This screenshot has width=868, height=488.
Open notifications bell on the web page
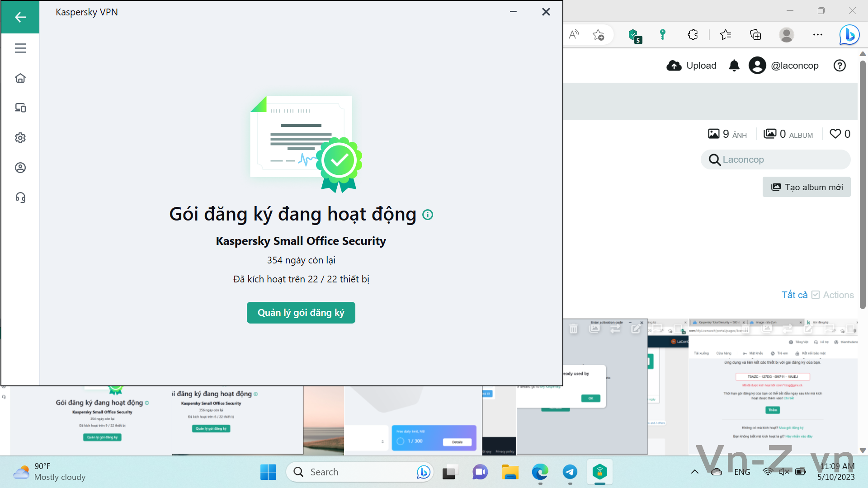click(734, 66)
